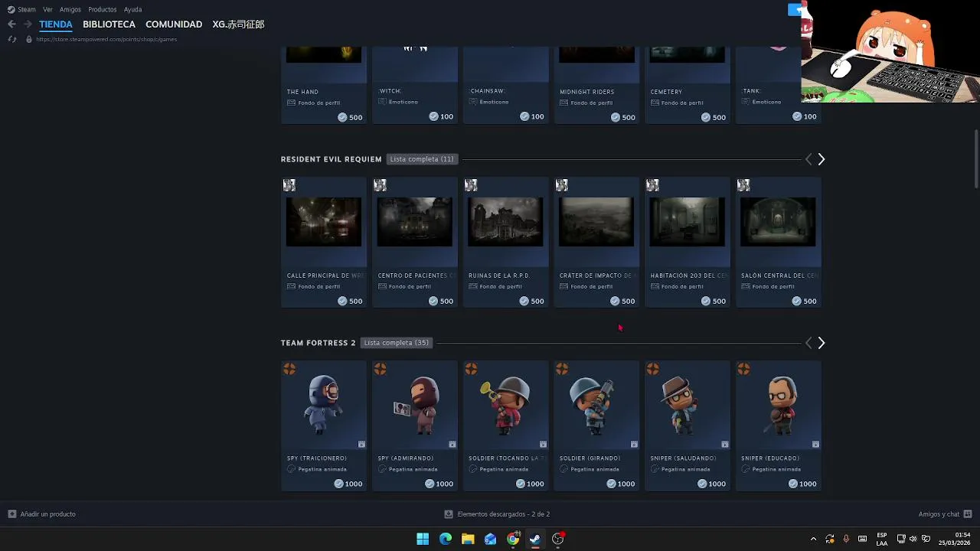Open Team Fortress 2 Lista completa (35)

397,343
